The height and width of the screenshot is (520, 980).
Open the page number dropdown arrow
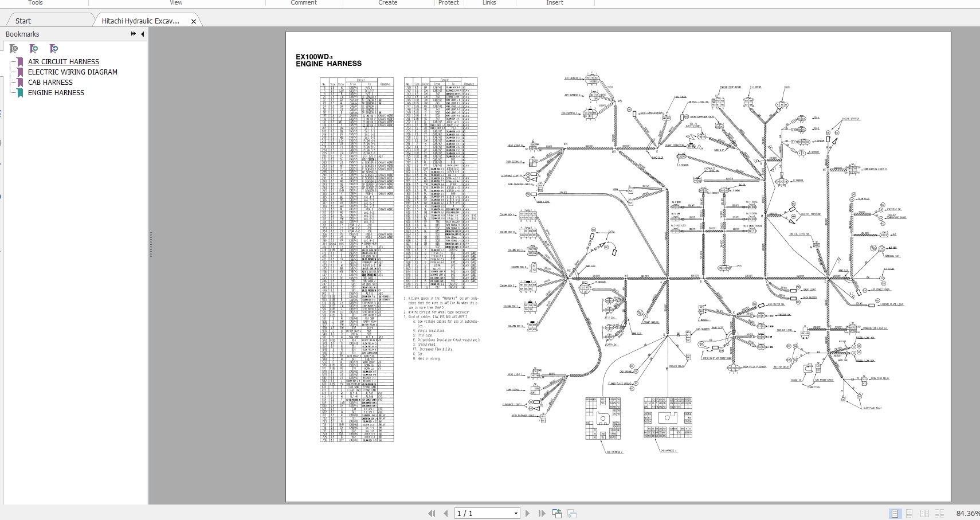click(x=516, y=514)
